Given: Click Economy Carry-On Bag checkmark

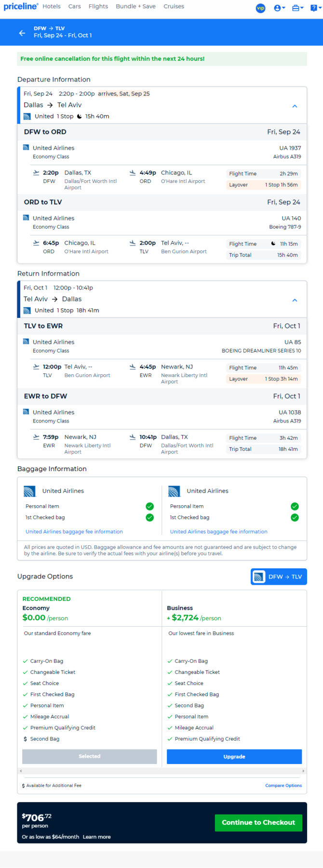Looking at the screenshot, I should (25, 661).
